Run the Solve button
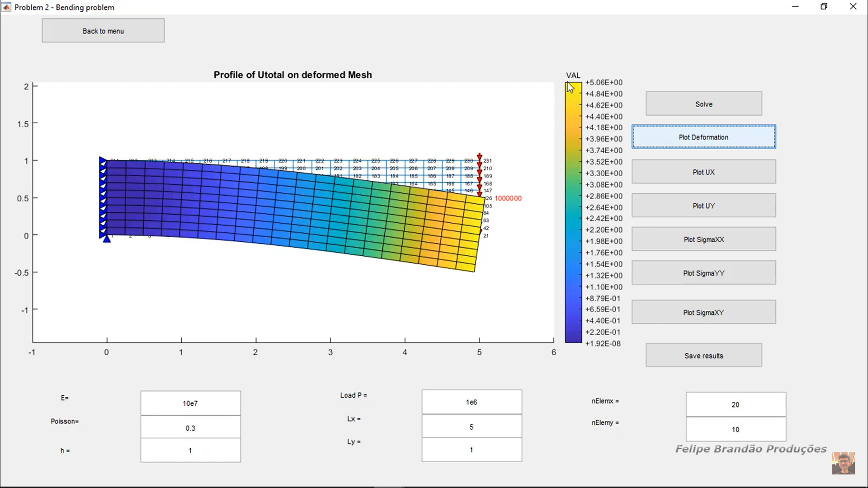Screen dimensions: 868x488 pyautogui.click(x=703, y=104)
